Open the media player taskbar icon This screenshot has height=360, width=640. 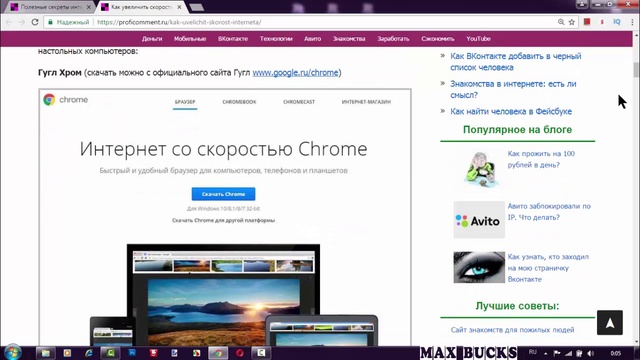pos(67,353)
